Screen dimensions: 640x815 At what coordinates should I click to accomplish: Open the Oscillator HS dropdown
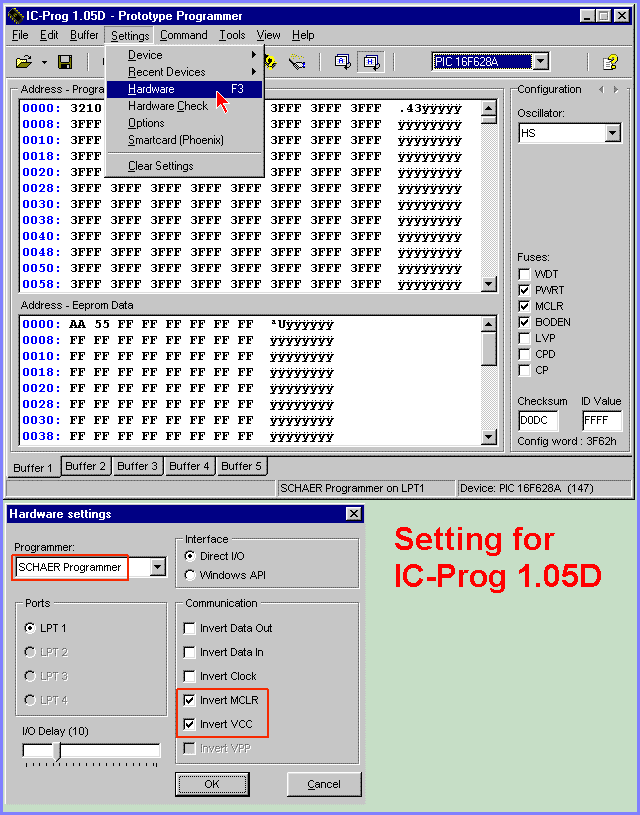(612, 133)
